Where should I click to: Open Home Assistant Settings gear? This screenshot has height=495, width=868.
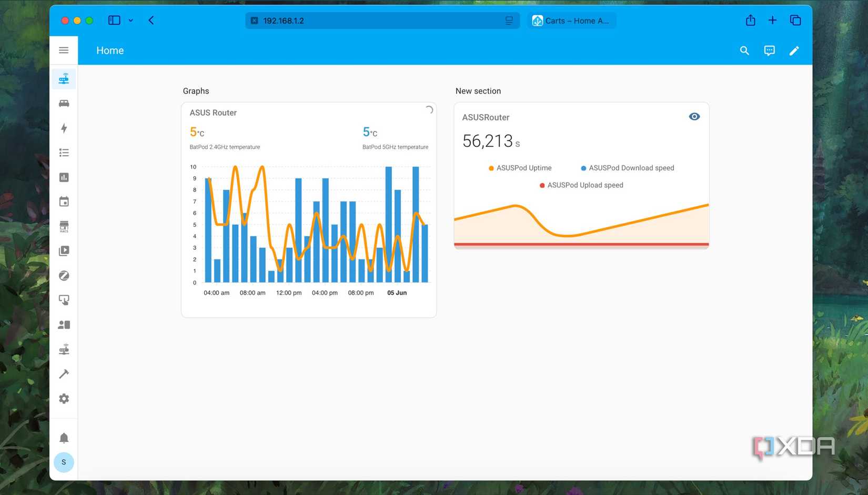(64, 398)
